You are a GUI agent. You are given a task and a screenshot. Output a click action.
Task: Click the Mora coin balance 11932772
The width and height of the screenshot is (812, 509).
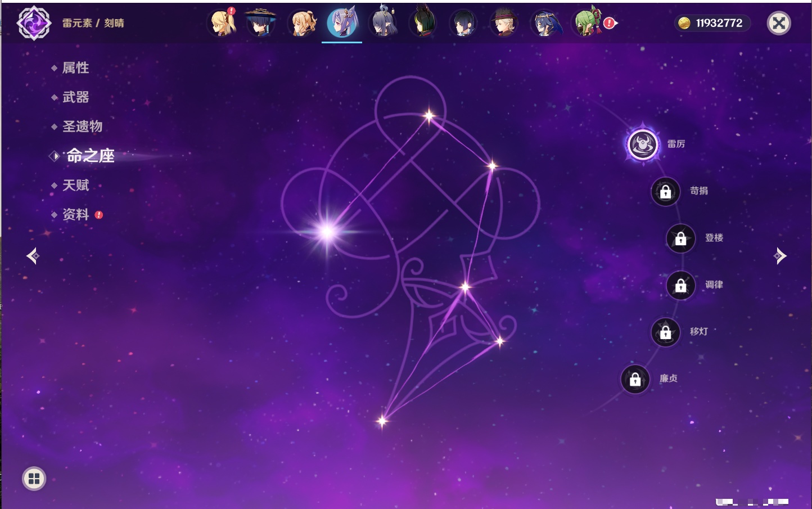coord(712,23)
